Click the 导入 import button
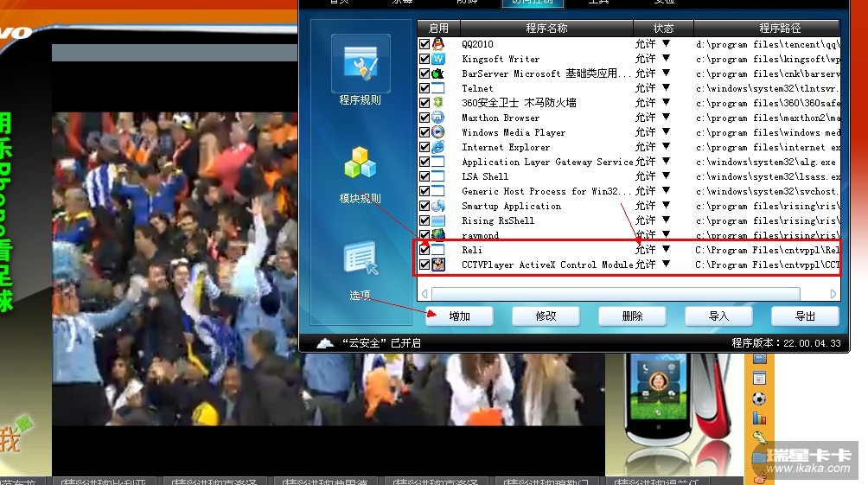The height and width of the screenshot is (485, 868). [x=718, y=316]
